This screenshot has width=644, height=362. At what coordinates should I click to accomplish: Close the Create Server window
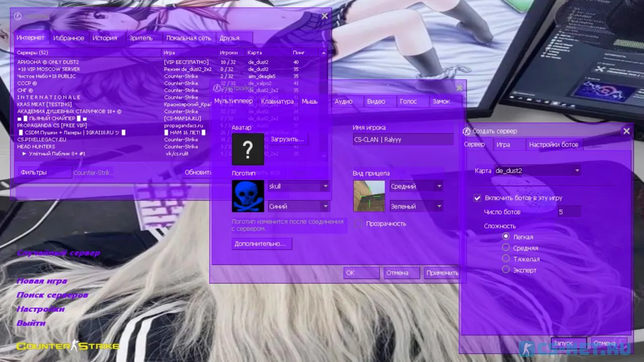pos(626,131)
